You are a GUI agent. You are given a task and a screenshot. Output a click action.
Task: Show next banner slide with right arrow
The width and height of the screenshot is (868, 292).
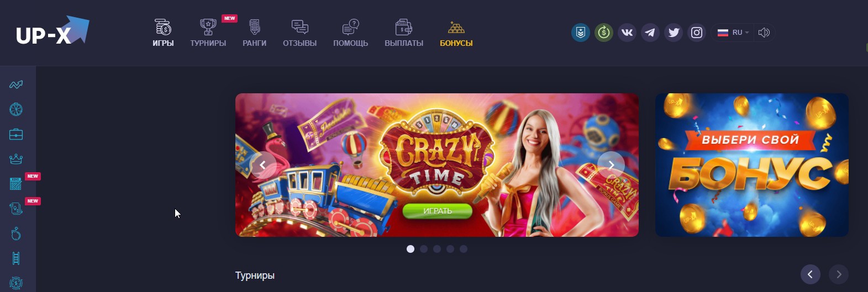(x=611, y=165)
